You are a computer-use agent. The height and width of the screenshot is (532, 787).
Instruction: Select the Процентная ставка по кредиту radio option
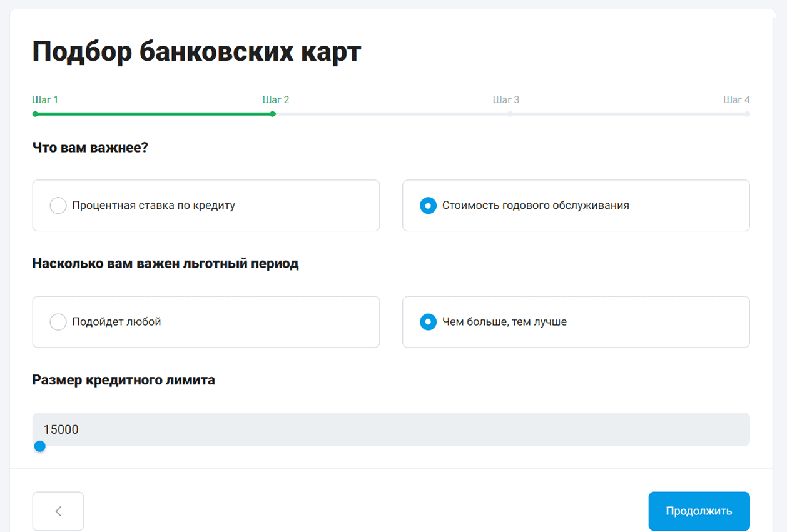[206, 206]
